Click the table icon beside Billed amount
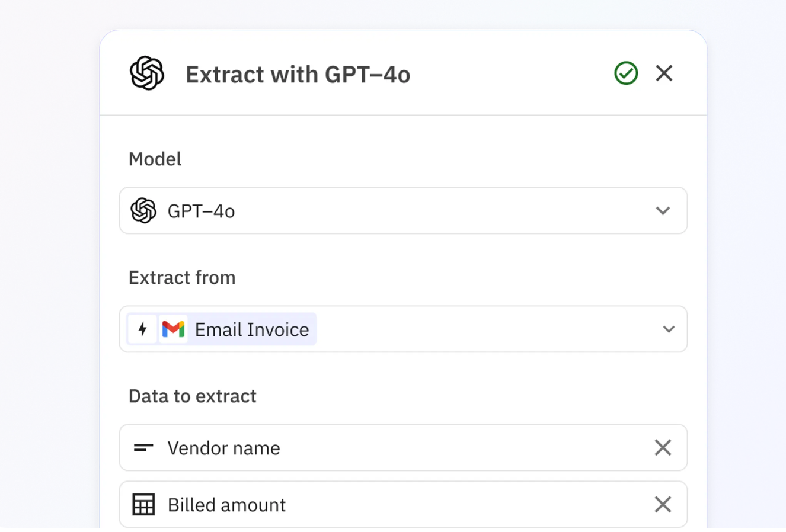Screen dimensions: 786x532 [143, 505]
